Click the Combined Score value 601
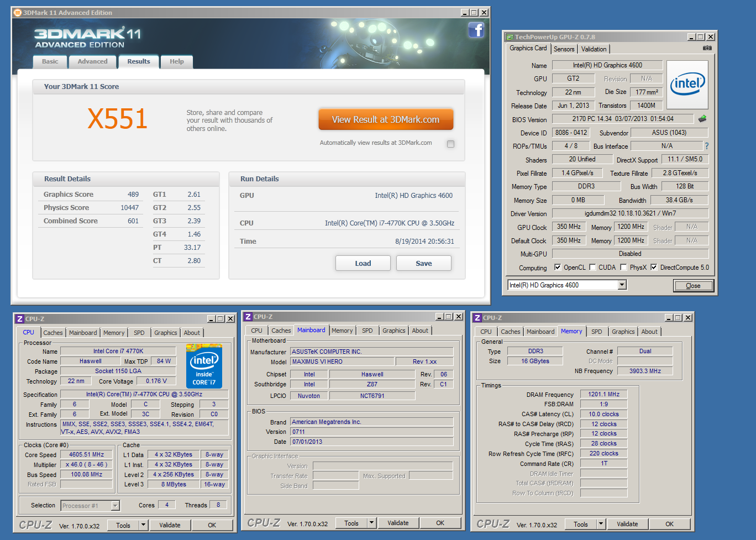Viewport: 756px width, 540px height. [x=133, y=221]
